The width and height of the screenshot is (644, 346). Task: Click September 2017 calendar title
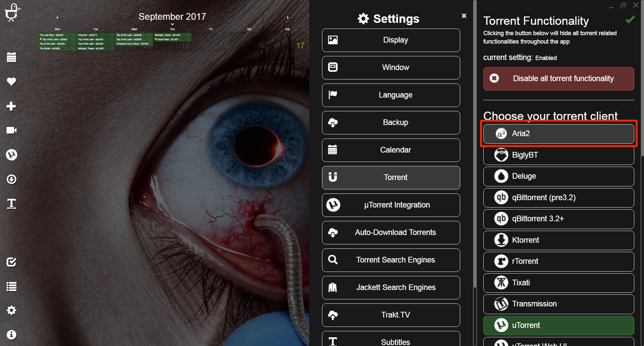click(x=172, y=16)
